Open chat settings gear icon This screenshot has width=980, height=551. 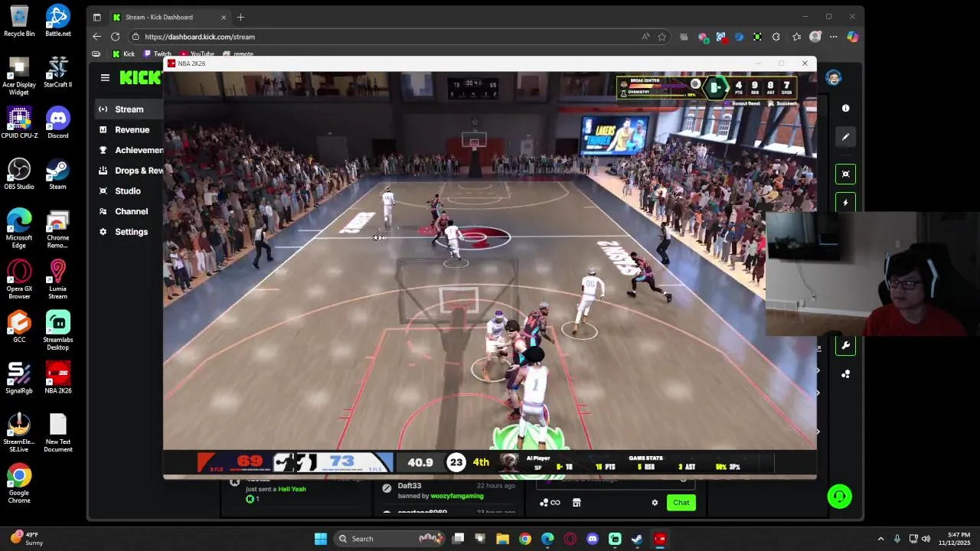pyautogui.click(x=655, y=503)
